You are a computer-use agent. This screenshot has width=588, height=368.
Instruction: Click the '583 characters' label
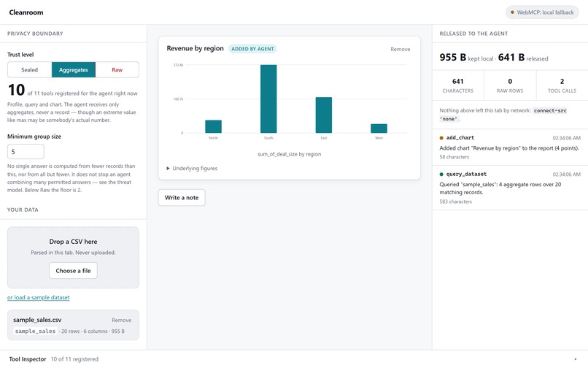click(x=456, y=202)
